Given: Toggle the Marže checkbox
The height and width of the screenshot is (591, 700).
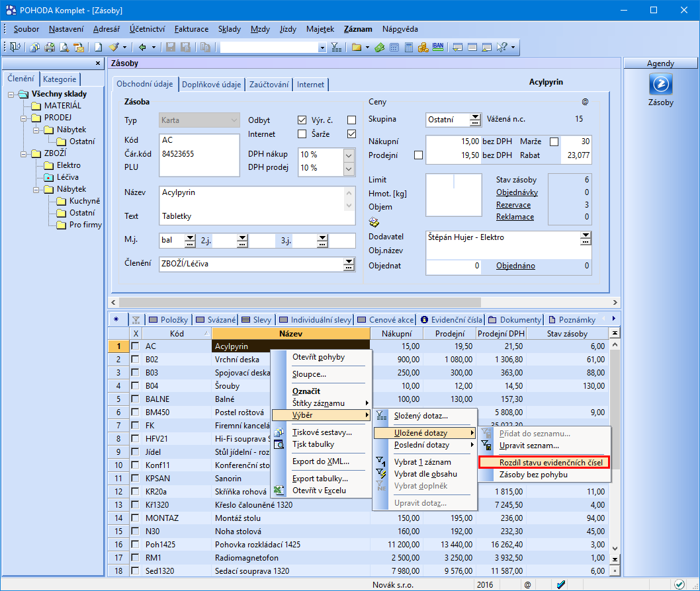Looking at the screenshot, I should [554, 142].
